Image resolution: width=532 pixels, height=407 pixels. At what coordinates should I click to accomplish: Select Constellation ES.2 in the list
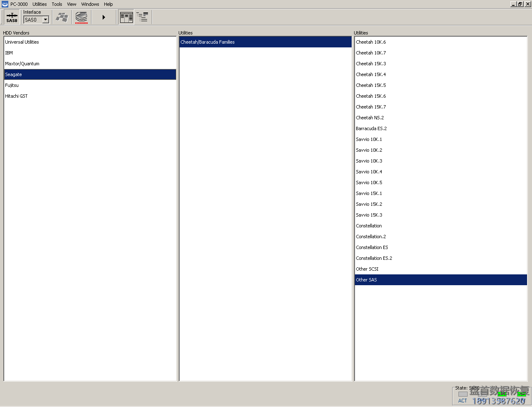coord(374,258)
